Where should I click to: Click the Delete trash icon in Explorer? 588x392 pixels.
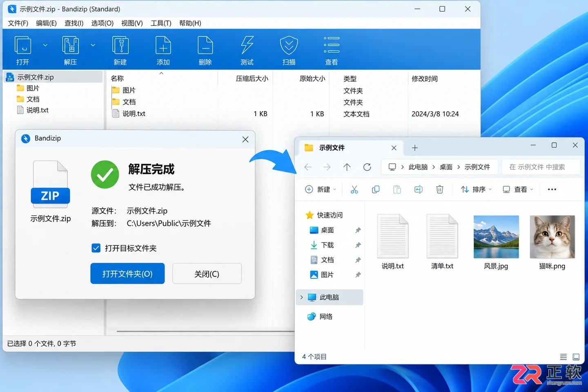pos(440,189)
